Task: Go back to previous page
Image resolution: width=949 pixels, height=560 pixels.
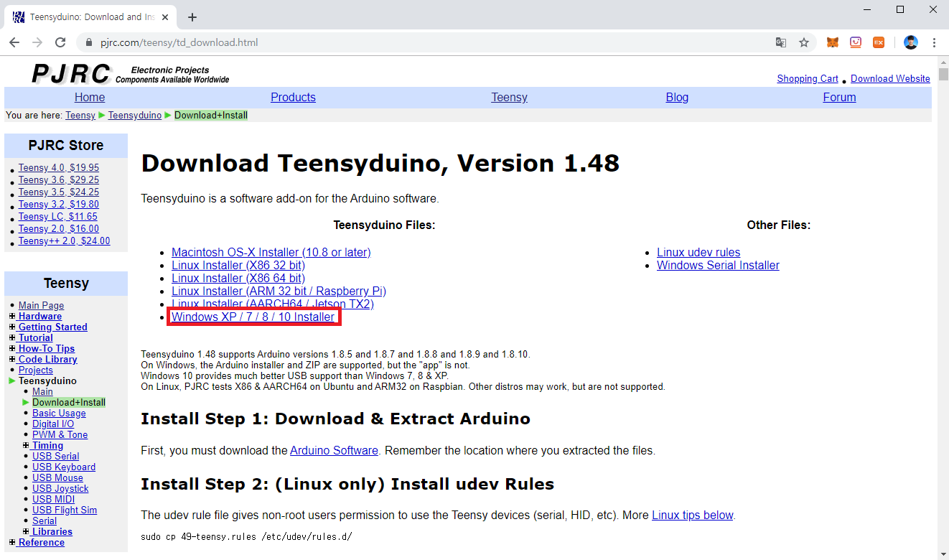Action: tap(14, 42)
